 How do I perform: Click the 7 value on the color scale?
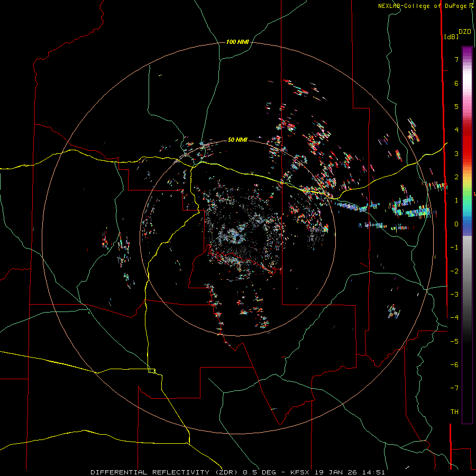pyautogui.click(x=456, y=59)
